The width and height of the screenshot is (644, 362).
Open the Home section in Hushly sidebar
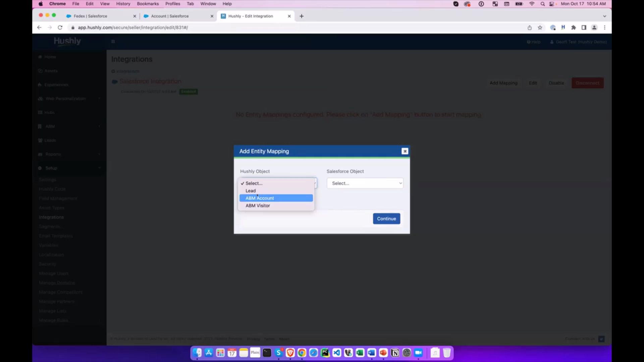click(x=49, y=57)
